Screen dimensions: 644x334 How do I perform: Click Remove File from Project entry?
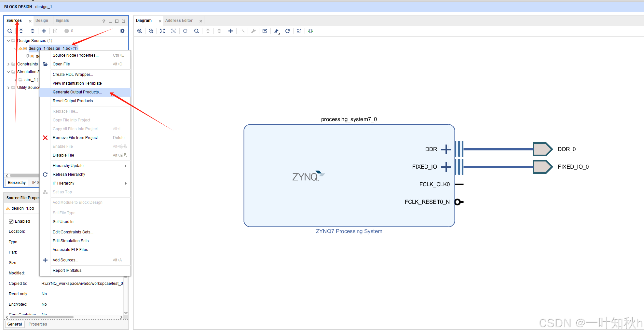click(85, 138)
